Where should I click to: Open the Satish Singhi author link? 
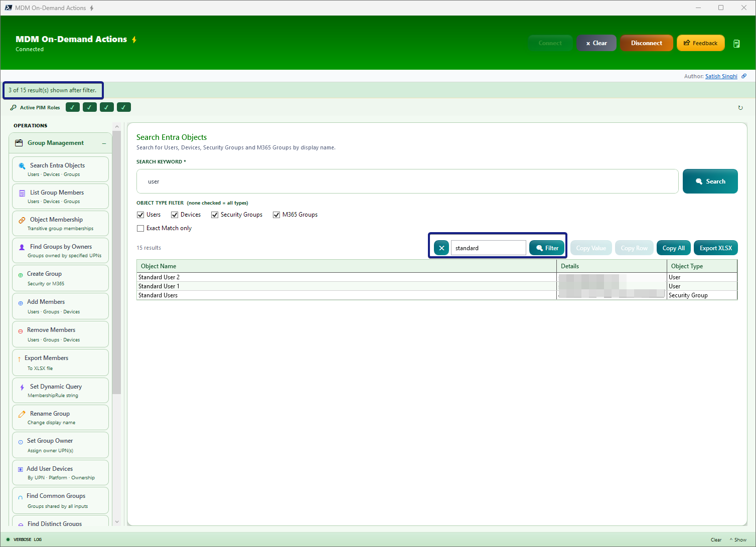point(721,76)
